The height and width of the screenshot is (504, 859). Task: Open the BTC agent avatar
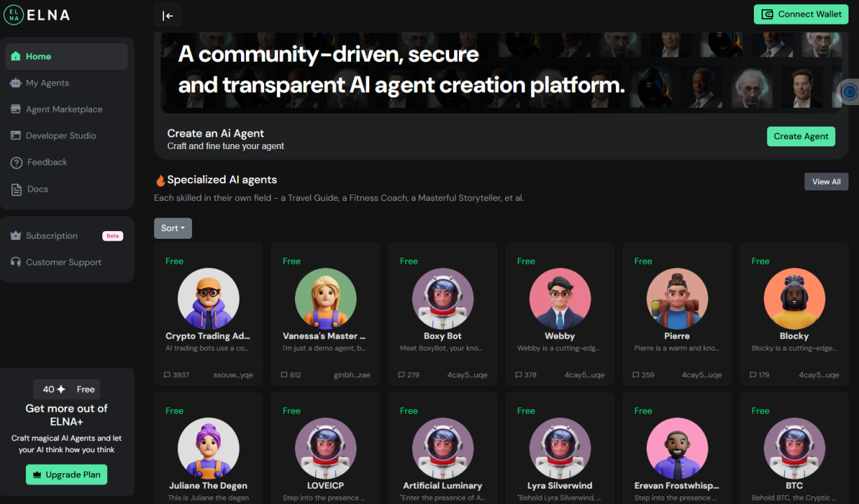[795, 449]
